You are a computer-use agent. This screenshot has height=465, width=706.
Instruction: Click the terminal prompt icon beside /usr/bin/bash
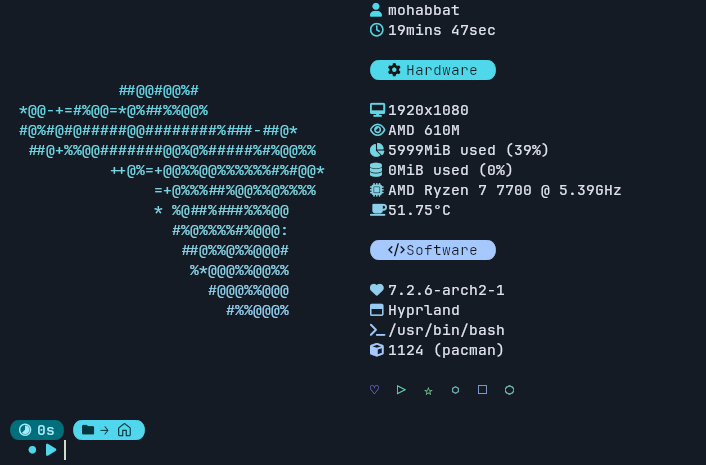(x=377, y=330)
